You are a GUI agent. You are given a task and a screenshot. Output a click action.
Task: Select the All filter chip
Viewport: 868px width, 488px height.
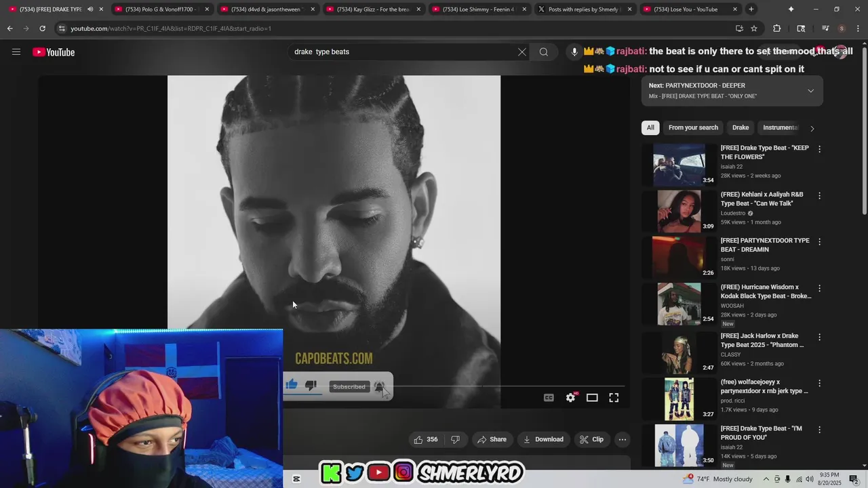coord(650,127)
